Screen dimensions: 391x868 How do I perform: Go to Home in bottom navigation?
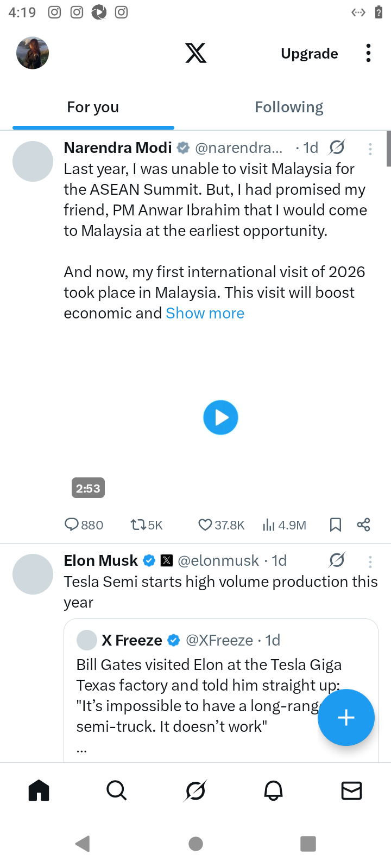pos(39,791)
